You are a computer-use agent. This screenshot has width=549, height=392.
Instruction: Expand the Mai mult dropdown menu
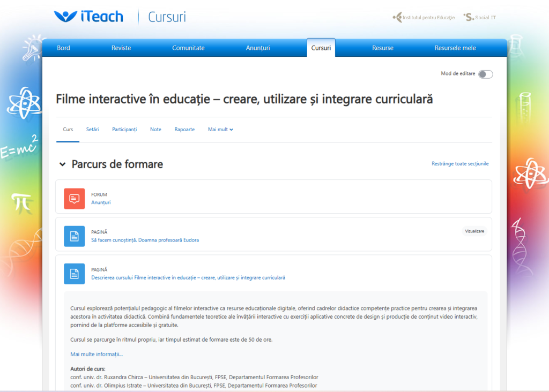(220, 130)
